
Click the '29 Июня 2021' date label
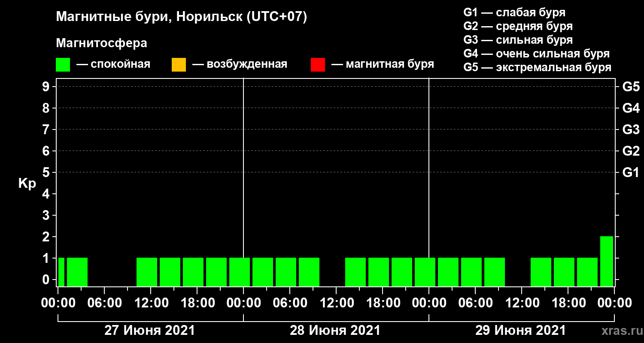[521, 331]
